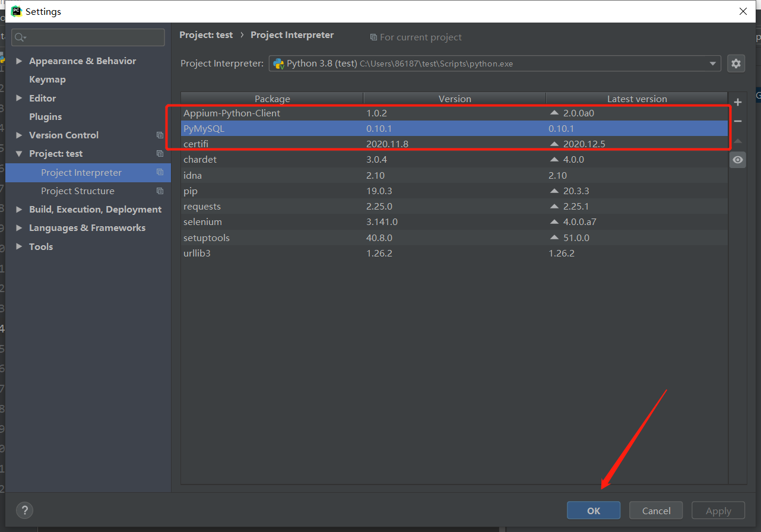Select the idna package row
Viewport: 761px width, 532px height.
pyautogui.click(x=455, y=175)
